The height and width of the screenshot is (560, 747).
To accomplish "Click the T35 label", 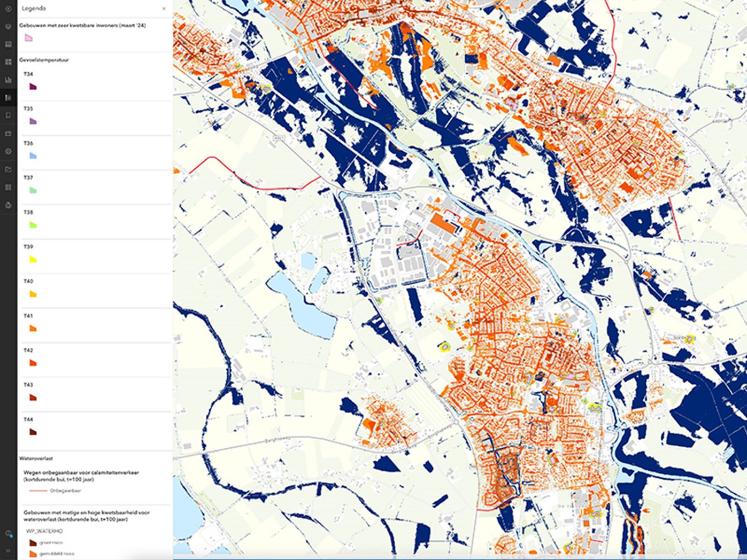I will click(x=28, y=109).
